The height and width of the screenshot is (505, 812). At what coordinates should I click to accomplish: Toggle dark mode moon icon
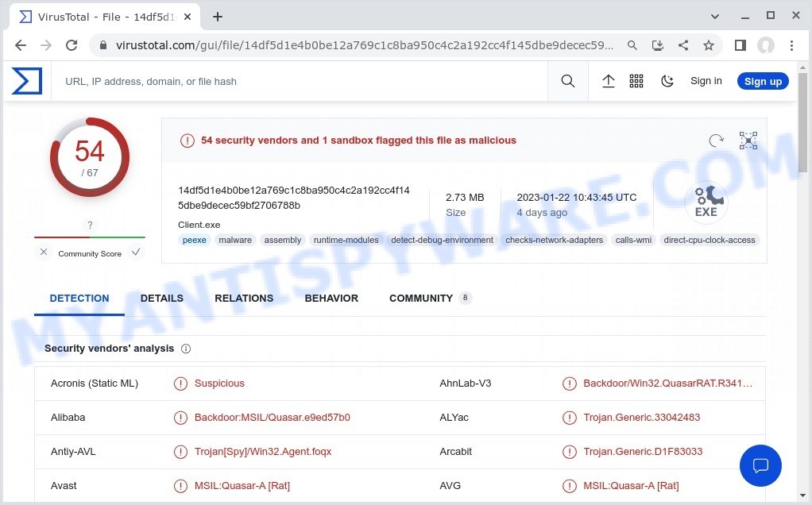point(667,81)
